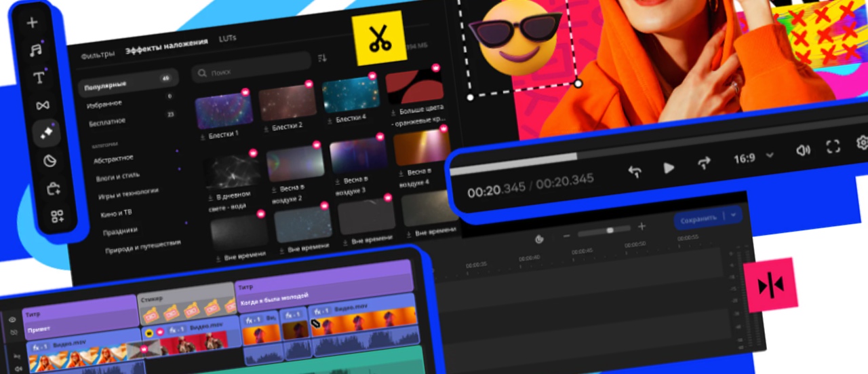868x374 pixels.
Task: Open the player settings gear icon
Action: click(x=863, y=143)
